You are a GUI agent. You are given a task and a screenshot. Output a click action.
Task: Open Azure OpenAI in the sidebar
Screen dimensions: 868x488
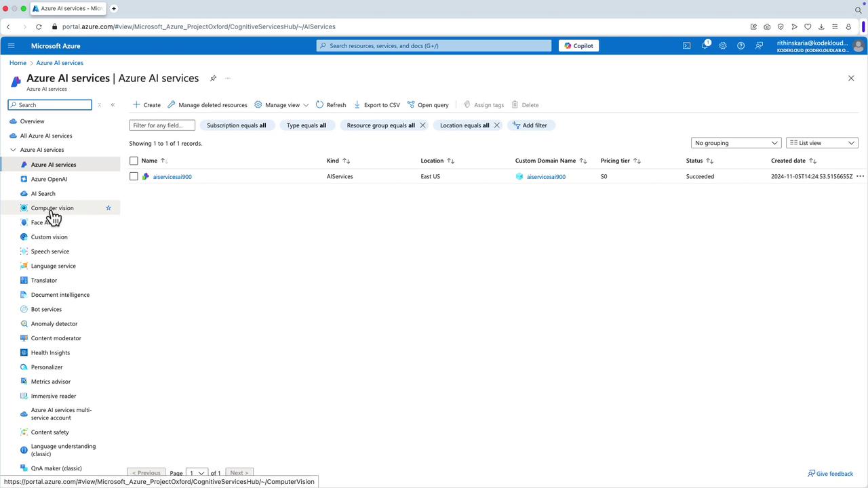[x=49, y=179]
